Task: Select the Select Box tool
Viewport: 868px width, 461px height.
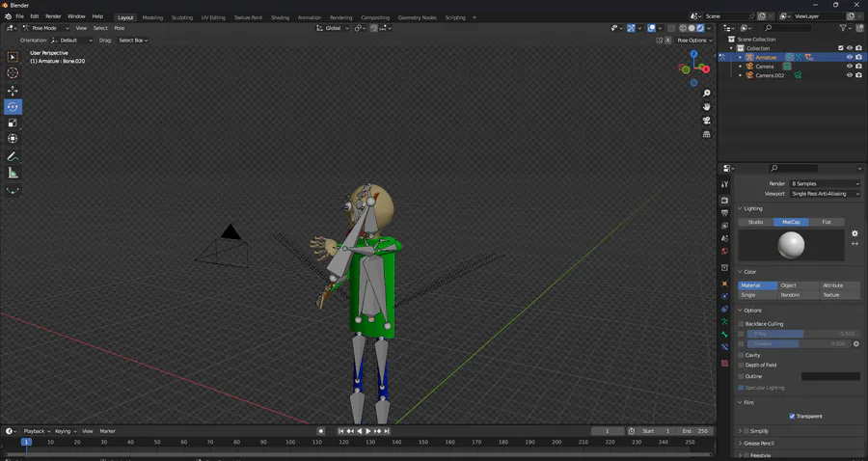Action: (x=13, y=57)
